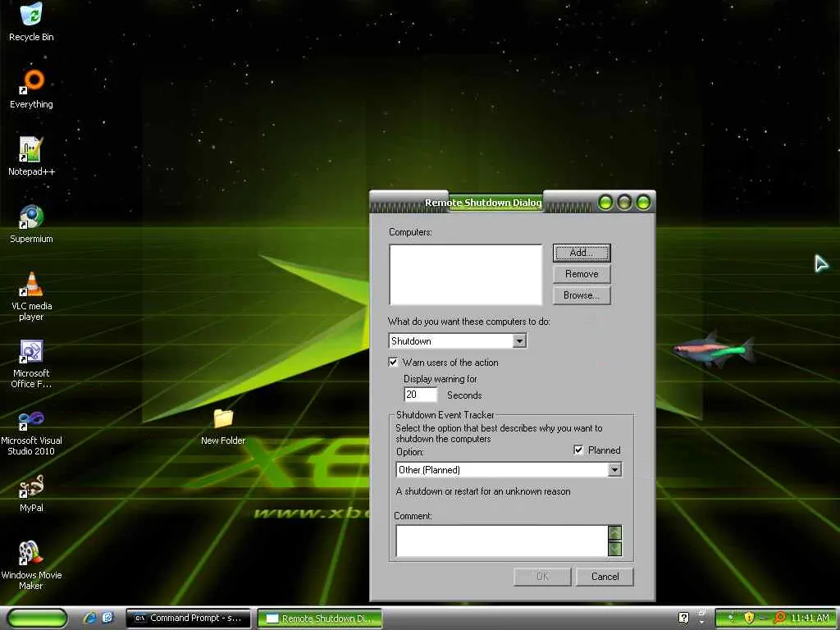Click the orange Everything magnifier tray icon
The image size is (840, 630).
point(780,618)
